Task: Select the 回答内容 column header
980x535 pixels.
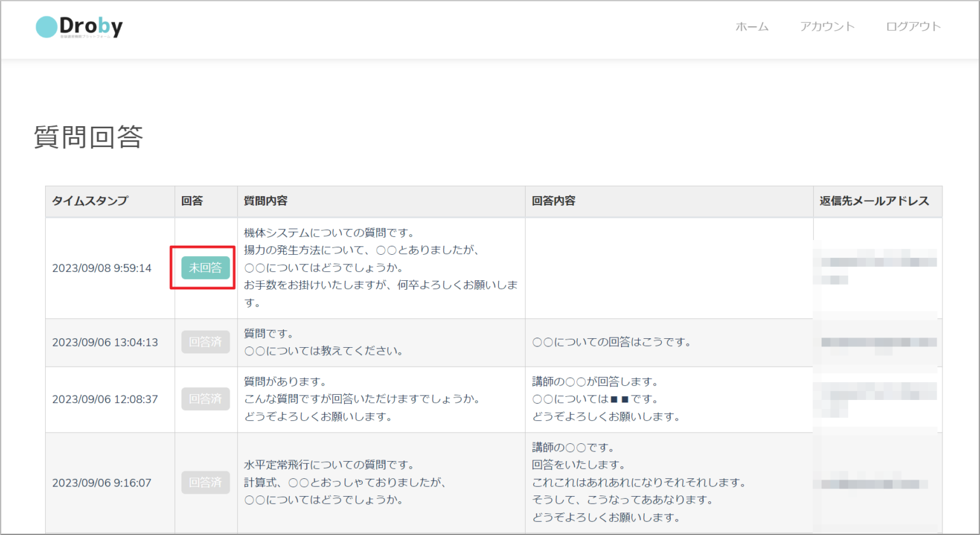Action: (x=554, y=201)
